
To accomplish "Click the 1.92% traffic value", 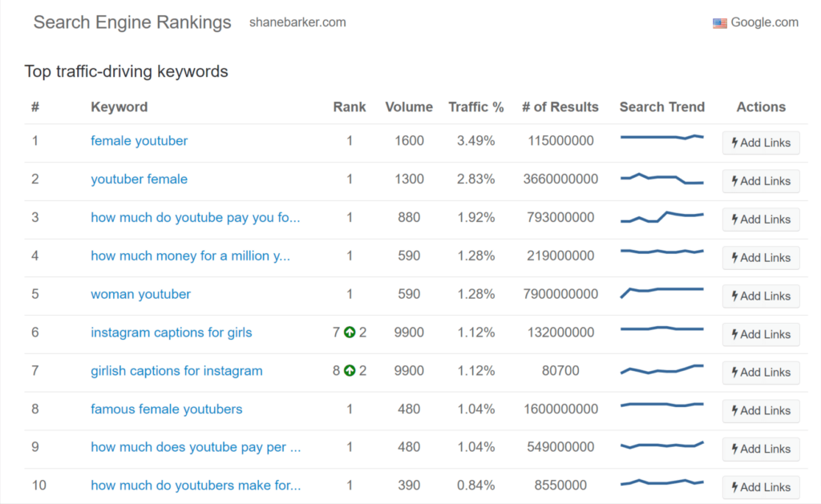I will point(476,217).
